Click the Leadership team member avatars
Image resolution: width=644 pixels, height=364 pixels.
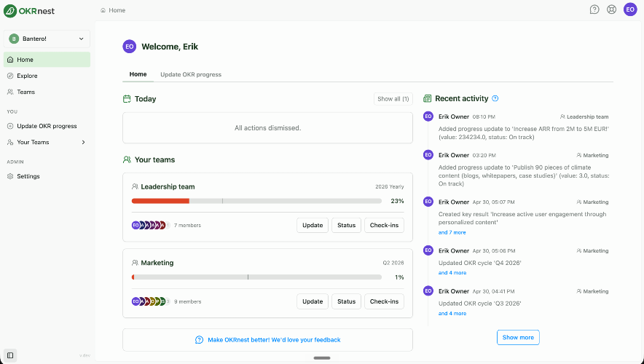pos(150,225)
